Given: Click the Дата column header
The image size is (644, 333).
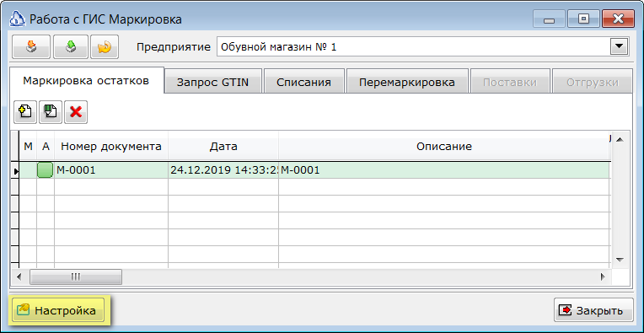Looking at the screenshot, I should click(x=223, y=146).
